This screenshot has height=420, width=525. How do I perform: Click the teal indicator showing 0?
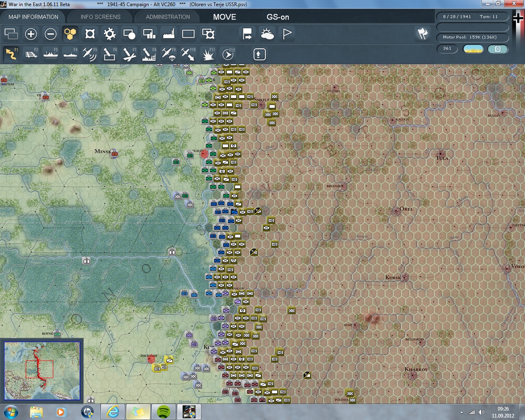498,49
